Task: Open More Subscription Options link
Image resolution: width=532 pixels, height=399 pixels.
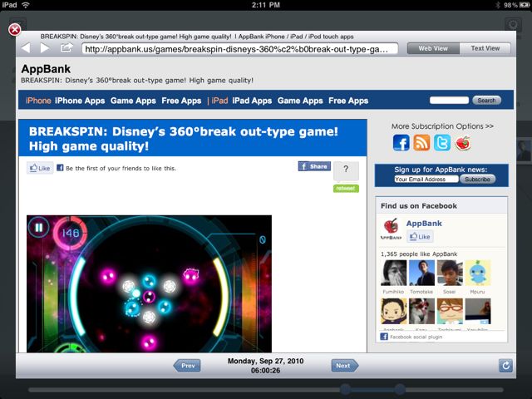Action: click(x=442, y=126)
